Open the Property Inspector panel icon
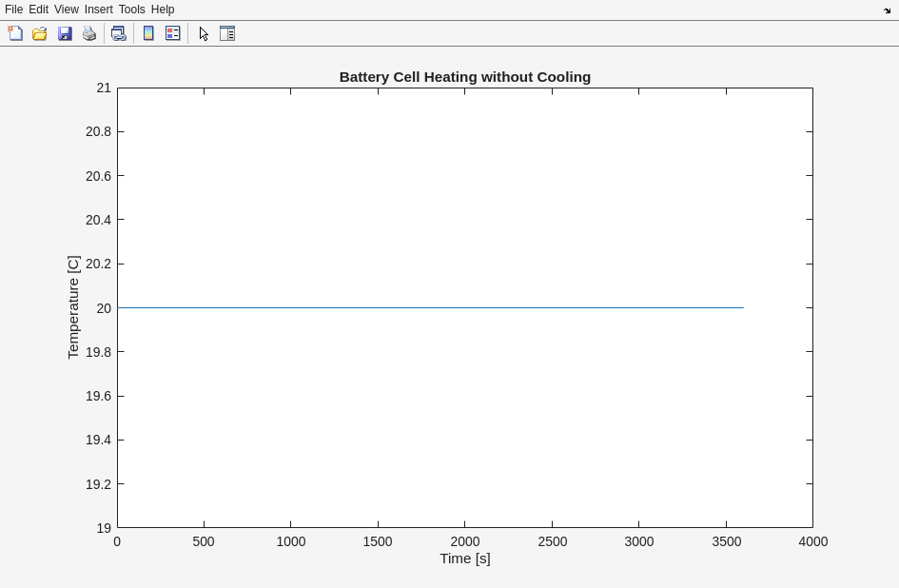The image size is (899, 588). click(227, 33)
